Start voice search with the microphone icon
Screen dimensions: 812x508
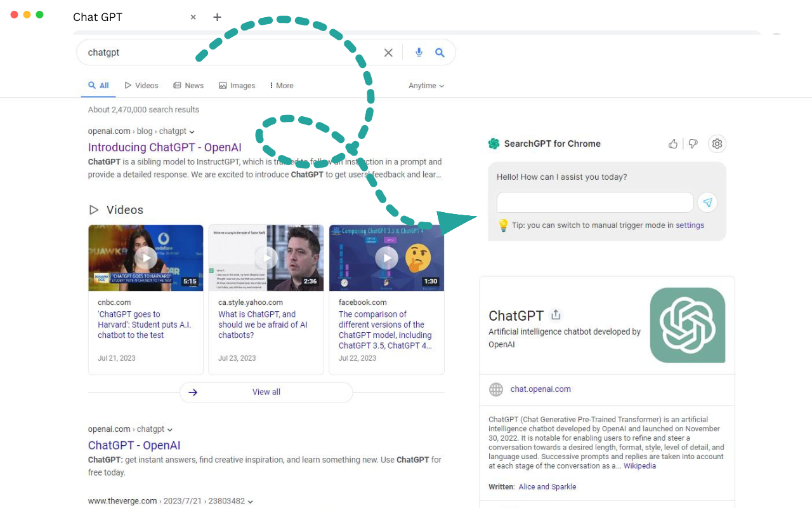tap(419, 53)
